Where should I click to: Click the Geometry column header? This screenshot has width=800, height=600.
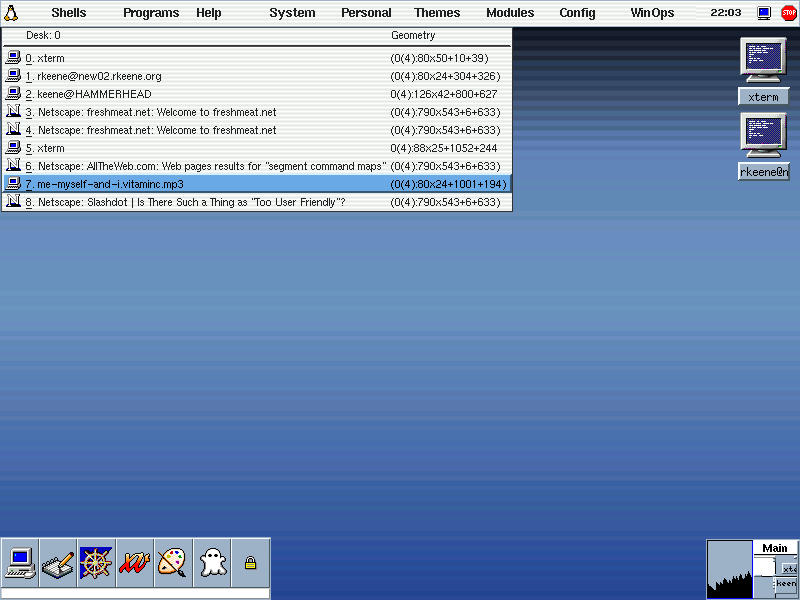point(413,35)
